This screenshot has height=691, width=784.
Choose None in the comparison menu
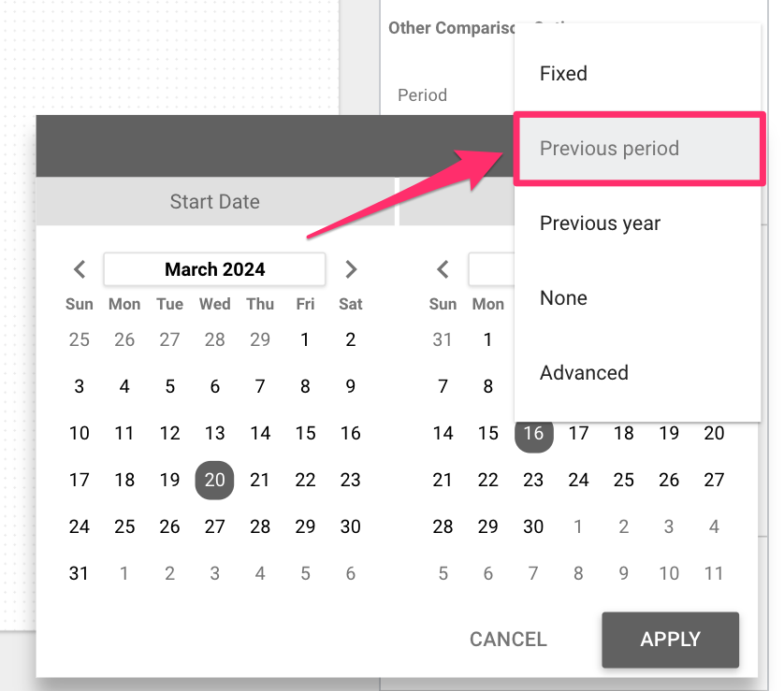tap(563, 298)
